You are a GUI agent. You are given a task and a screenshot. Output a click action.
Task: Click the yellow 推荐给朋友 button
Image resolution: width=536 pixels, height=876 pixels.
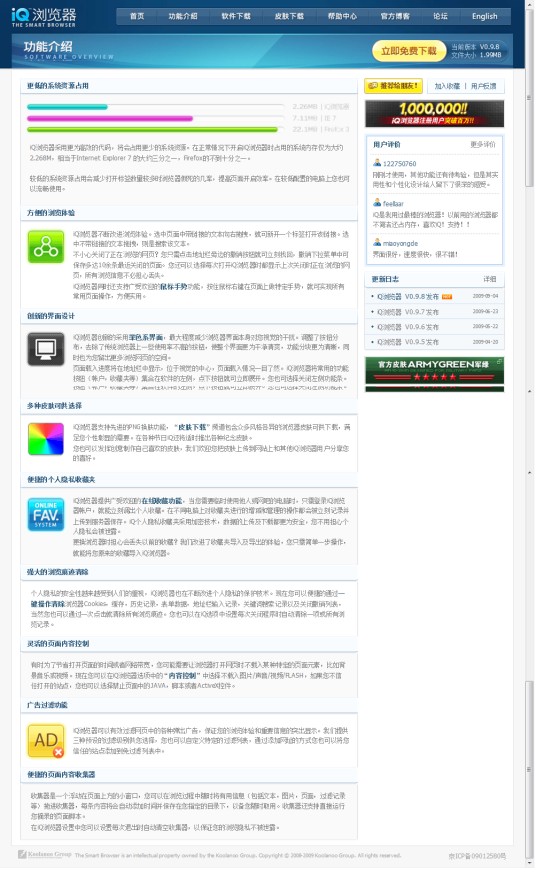click(x=393, y=85)
